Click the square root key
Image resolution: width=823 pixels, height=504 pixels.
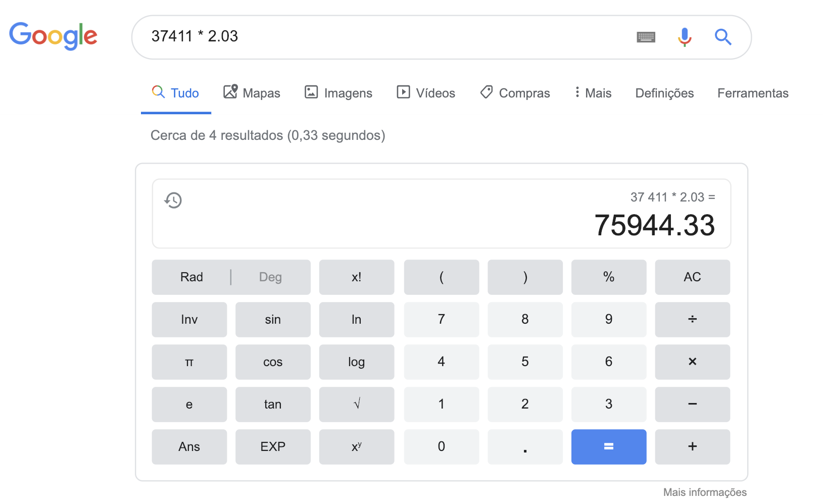click(x=357, y=405)
